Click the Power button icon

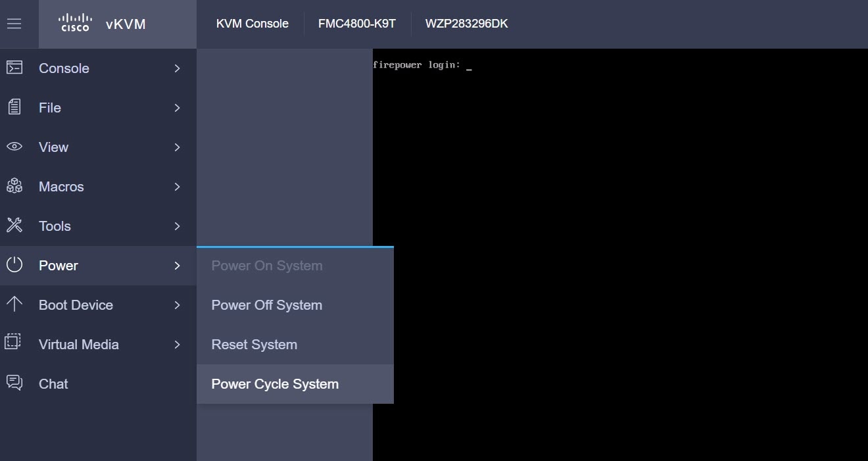(x=14, y=265)
